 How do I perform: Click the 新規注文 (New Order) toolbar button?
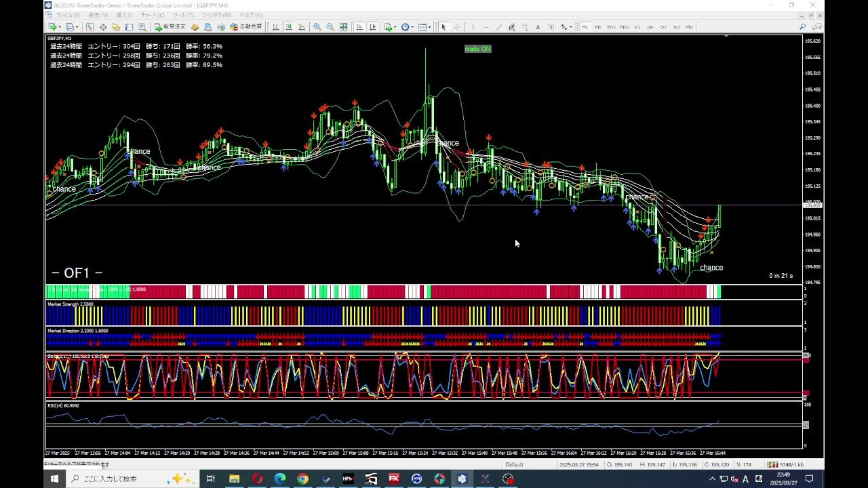(x=170, y=27)
